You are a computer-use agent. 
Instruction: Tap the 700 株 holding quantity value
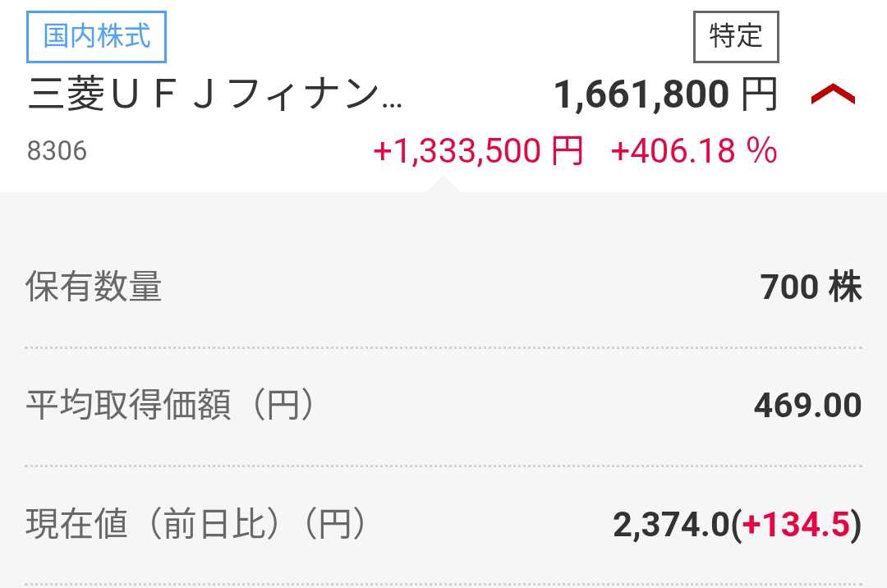pyautogui.click(x=811, y=287)
